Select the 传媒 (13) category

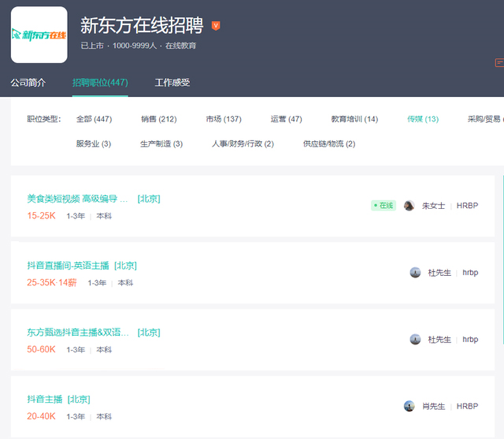(423, 119)
